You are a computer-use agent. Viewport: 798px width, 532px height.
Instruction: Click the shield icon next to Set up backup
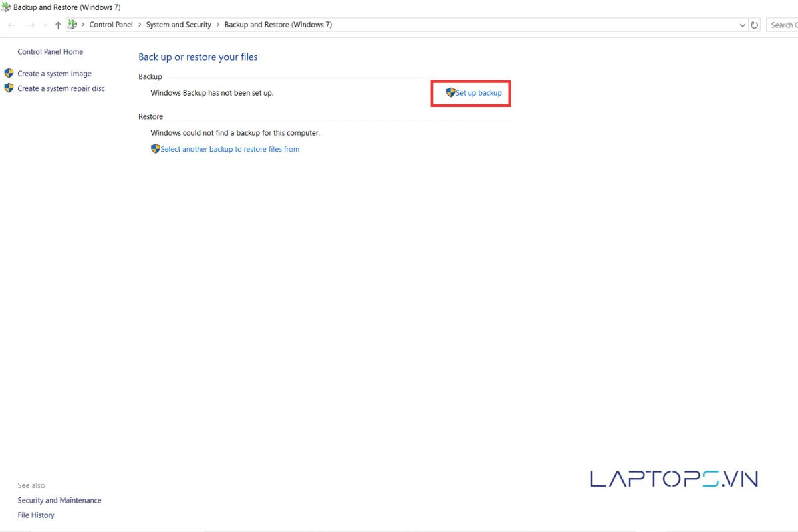point(450,93)
